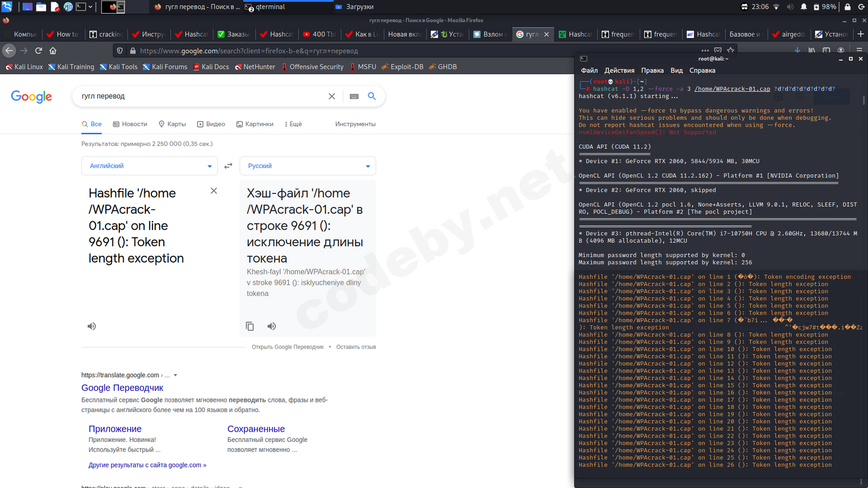This screenshot has height=488, width=868.
Task: Select the Видео search tab
Action: point(211,124)
